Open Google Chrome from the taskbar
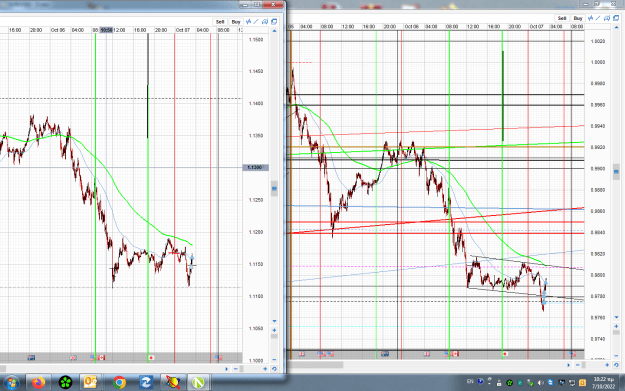This screenshot has width=625, height=391. [119, 383]
